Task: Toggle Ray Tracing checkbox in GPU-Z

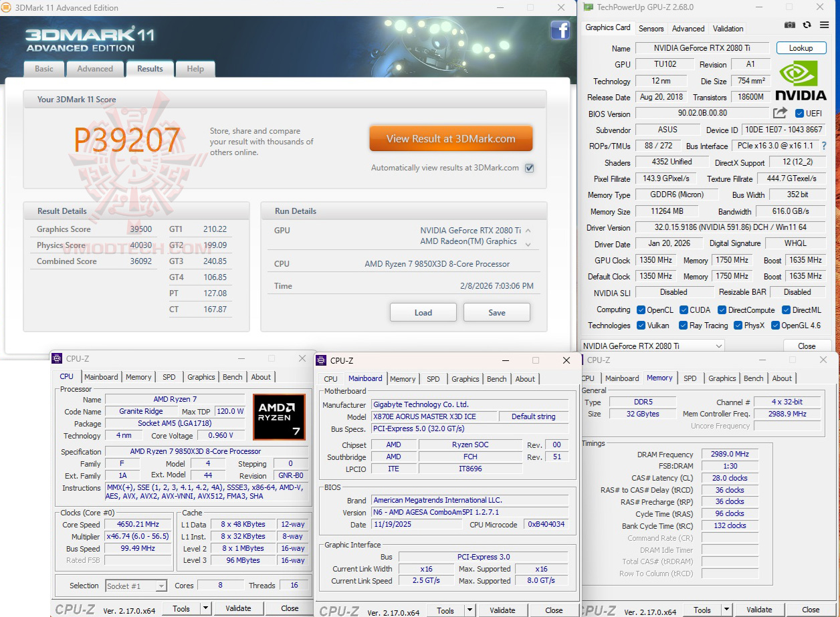Action: pyautogui.click(x=684, y=326)
